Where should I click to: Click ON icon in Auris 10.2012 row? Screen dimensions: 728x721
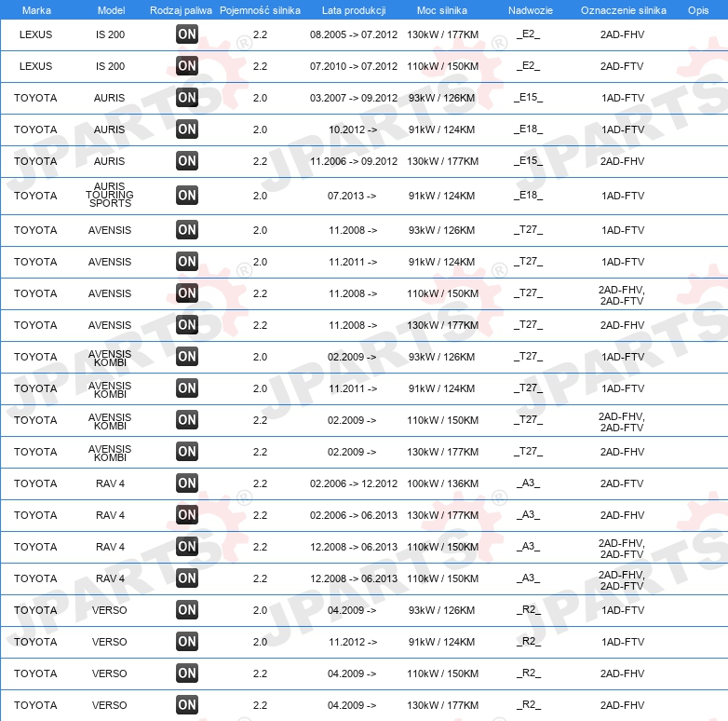point(187,129)
